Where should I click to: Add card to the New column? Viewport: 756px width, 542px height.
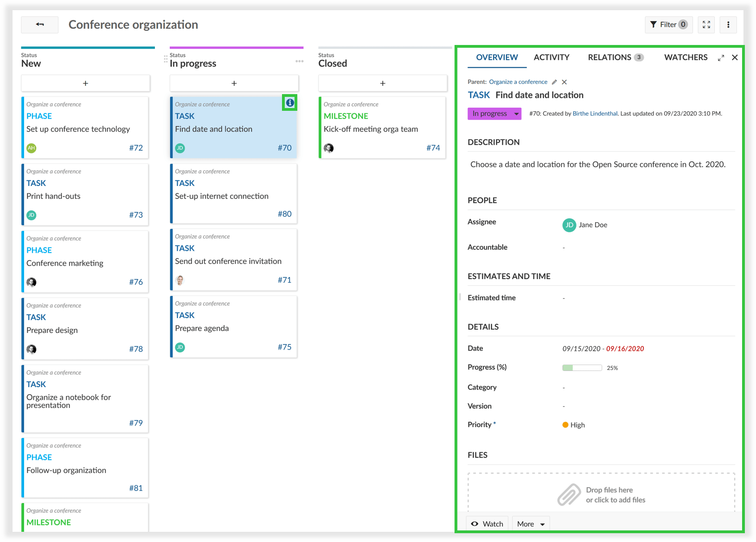click(x=85, y=83)
